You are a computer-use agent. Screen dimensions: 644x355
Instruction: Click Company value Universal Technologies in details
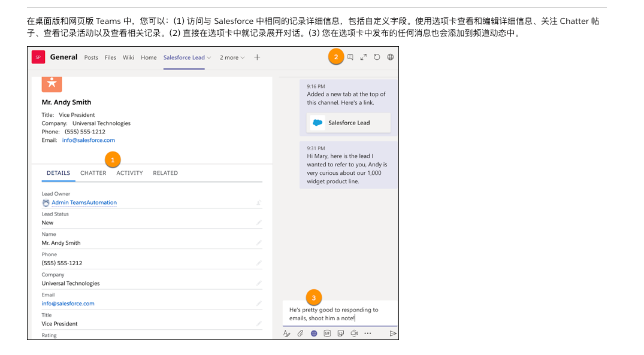[x=71, y=284]
